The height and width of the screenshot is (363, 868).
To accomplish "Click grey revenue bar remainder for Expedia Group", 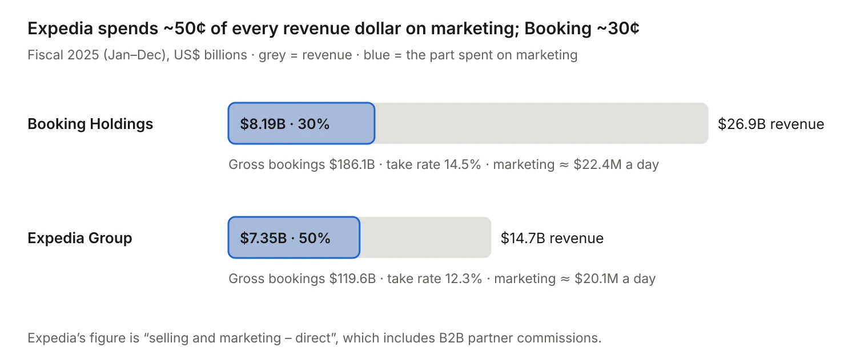I will click(x=425, y=237).
